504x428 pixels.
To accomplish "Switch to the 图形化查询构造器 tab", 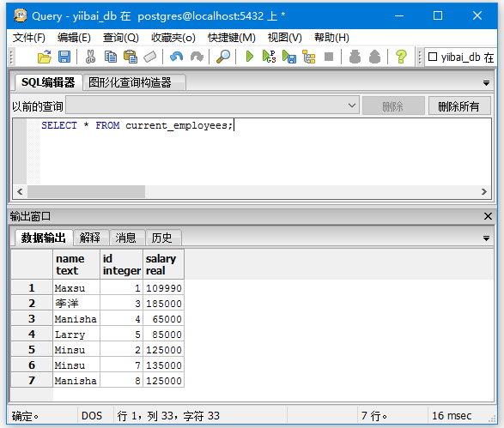I will point(130,82).
